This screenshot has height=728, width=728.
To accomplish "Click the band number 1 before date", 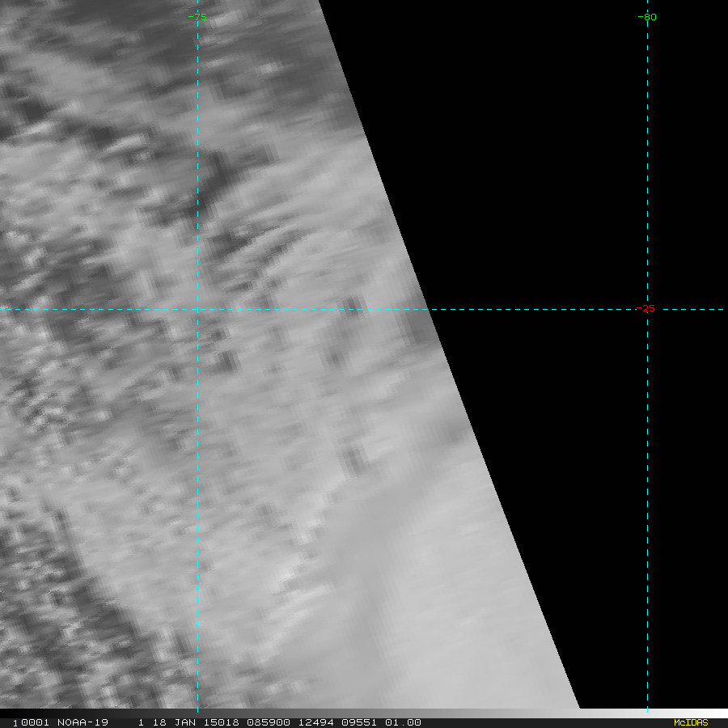I will click(x=141, y=722).
